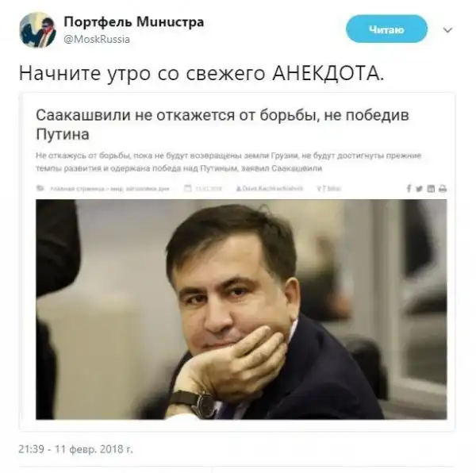
Task: Click the Tbilisi location tag
Action: [x=329, y=189]
